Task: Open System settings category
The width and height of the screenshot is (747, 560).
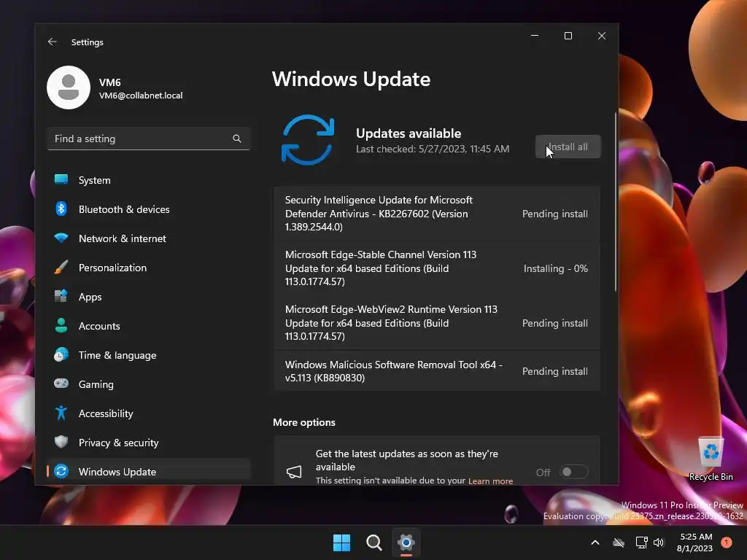Action: (149, 180)
